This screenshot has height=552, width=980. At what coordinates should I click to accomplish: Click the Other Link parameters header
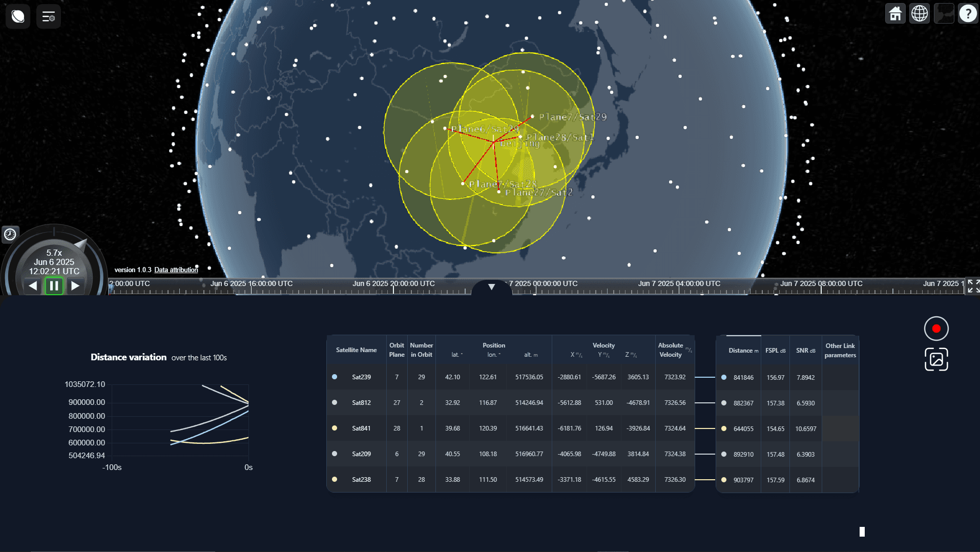[x=840, y=351]
